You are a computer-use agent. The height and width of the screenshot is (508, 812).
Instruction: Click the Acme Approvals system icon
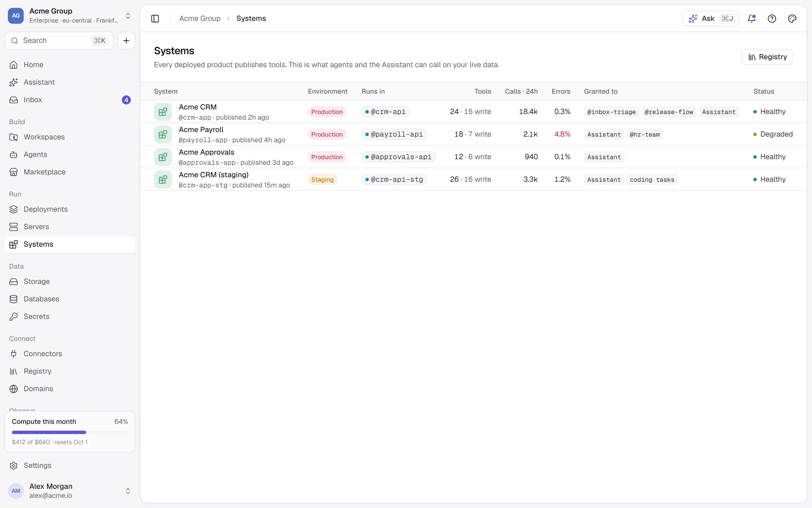[x=163, y=157]
